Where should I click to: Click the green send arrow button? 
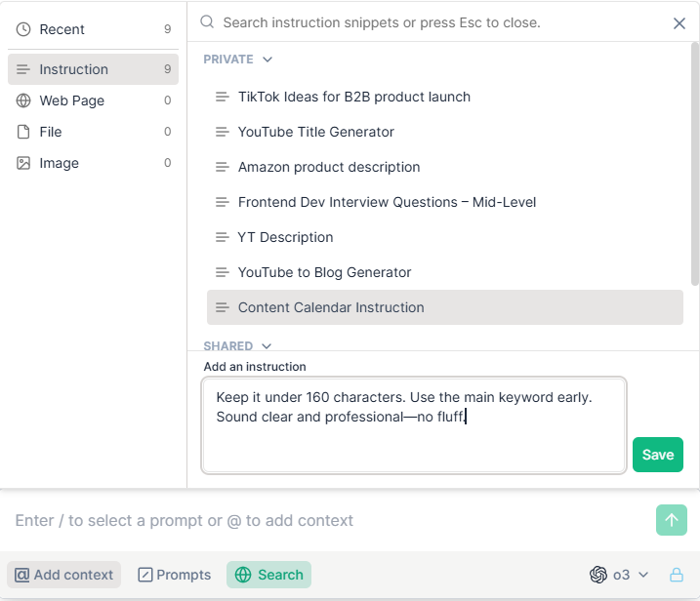[672, 520]
